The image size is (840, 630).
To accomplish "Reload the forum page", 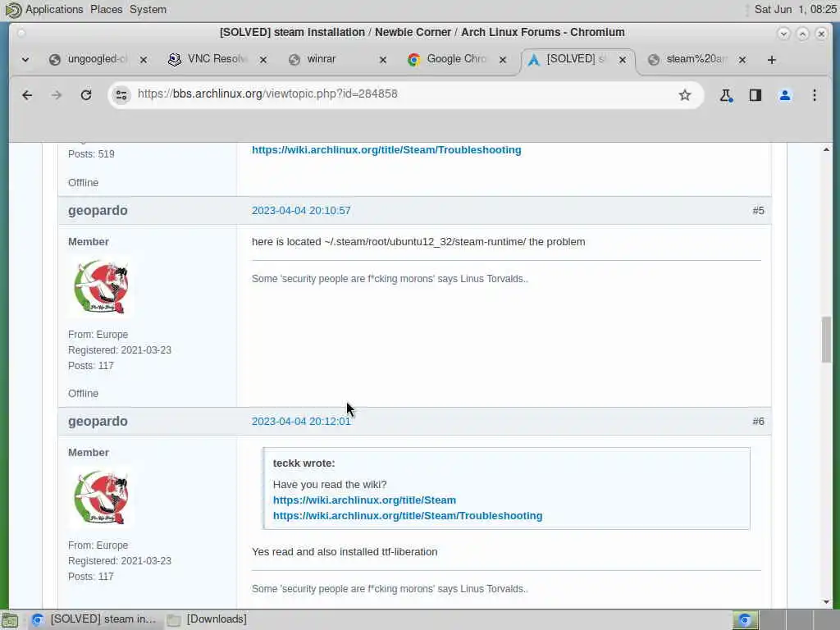I will click(85, 95).
